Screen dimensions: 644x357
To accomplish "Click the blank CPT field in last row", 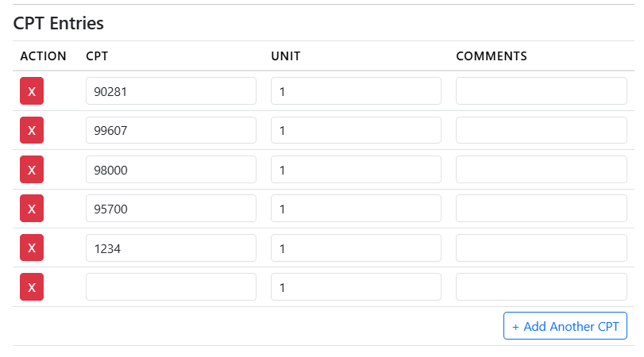I will pyautogui.click(x=171, y=287).
